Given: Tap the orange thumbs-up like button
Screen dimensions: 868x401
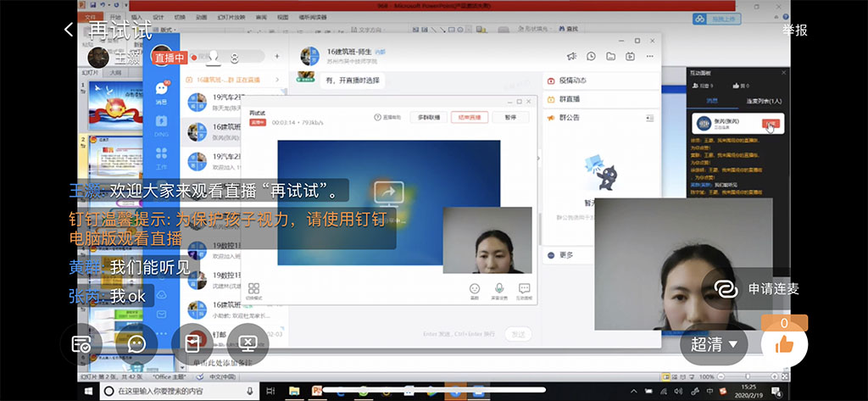Looking at the screenshot, I should (x=784, y=344).
